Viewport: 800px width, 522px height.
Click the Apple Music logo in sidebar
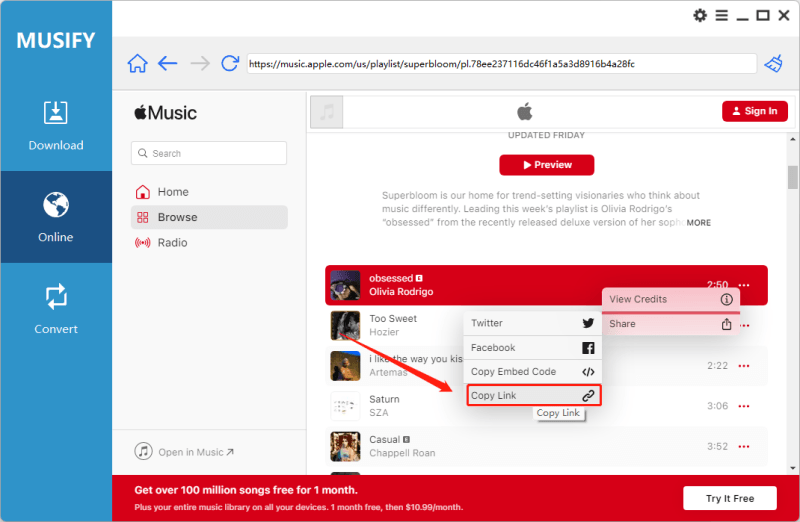point(165,113)
